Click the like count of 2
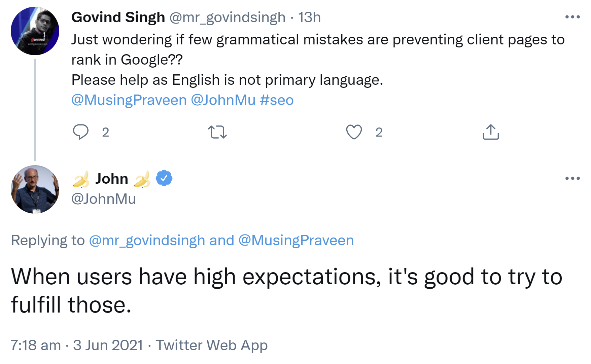The width and height of the screenshot is (591, 364). [x=379, y=133]
